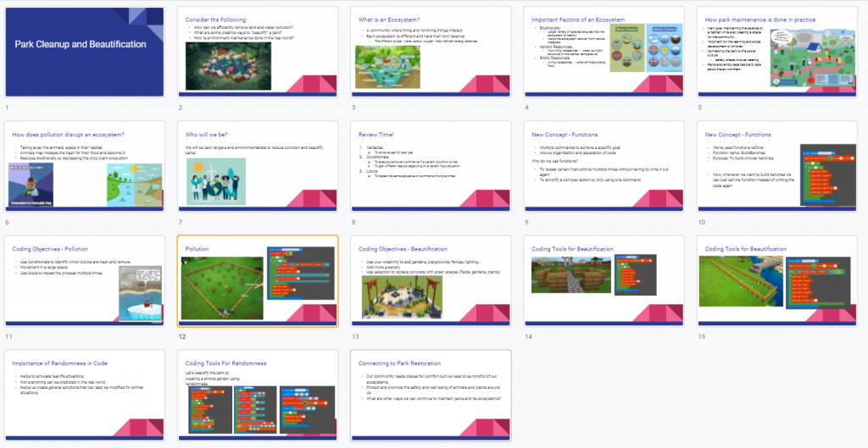Select the Who will we be slide
The width and height of the screenshot is (868, 448).
(258, 167)
